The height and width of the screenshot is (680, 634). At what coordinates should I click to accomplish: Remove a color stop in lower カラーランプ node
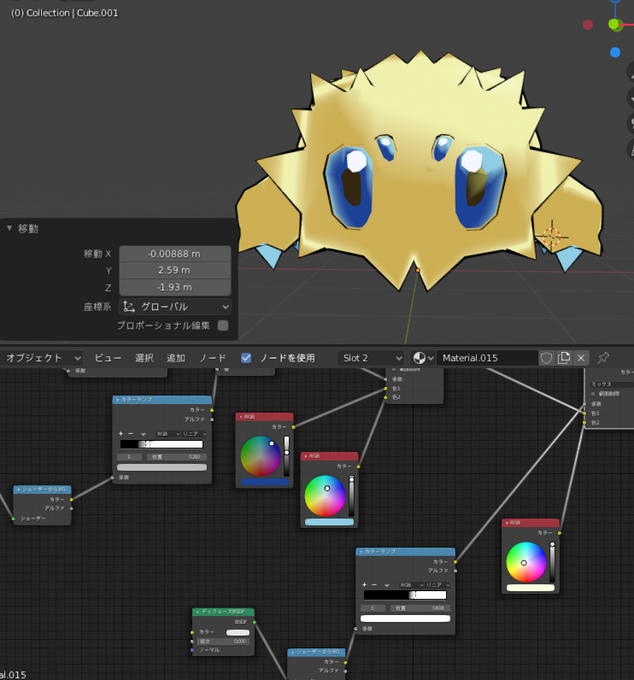tap(374, 585)
